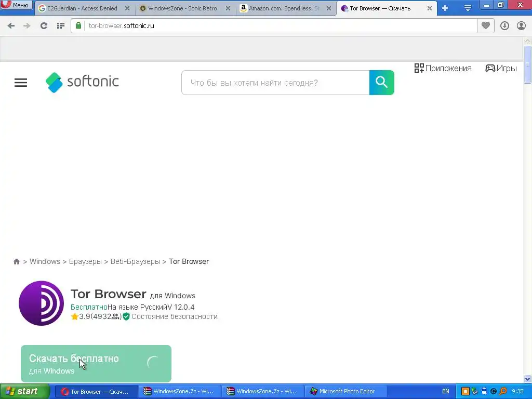This screenshot has width=532, height=399.
Task: Click the teal search magnifier button
Action: coord(382,83)
